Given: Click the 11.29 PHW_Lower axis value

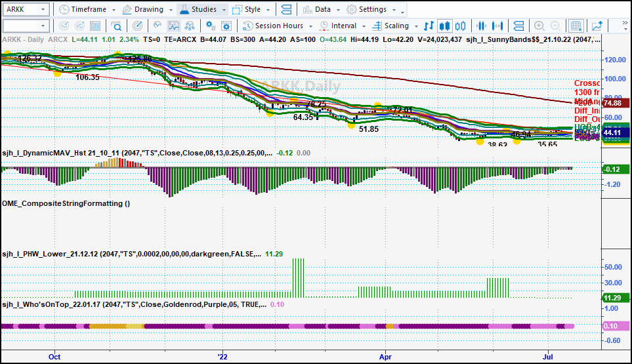Looking at the screenshot, I should pos(615,298).
